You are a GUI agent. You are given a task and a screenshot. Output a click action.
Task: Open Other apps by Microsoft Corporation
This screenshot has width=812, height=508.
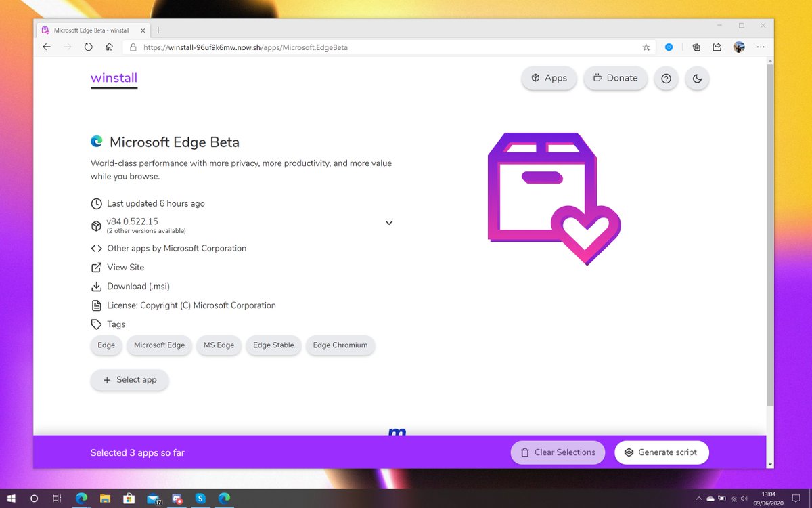[x=177, y=248]
